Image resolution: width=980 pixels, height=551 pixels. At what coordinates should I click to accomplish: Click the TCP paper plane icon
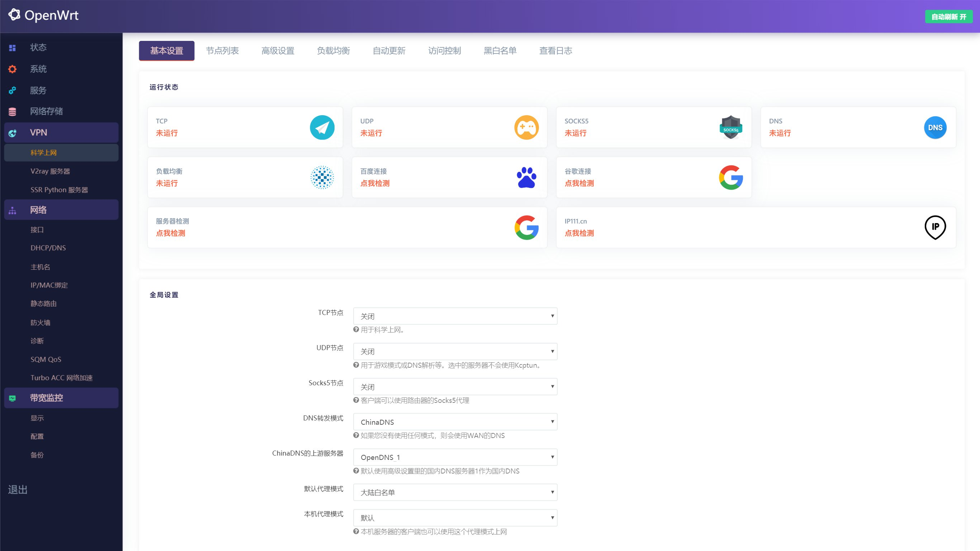click(x=322, y=127)
